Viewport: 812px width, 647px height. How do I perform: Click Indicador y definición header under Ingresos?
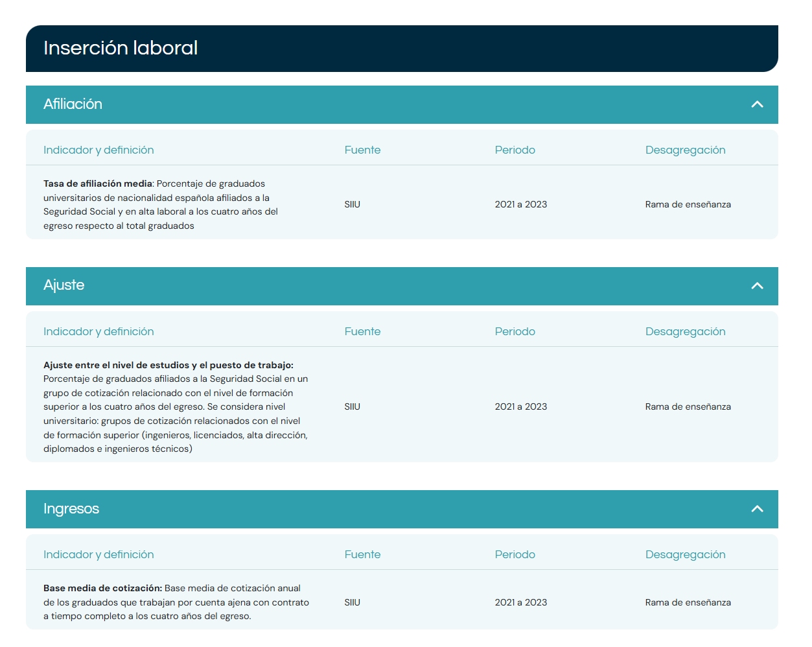[x=99, y=554]
